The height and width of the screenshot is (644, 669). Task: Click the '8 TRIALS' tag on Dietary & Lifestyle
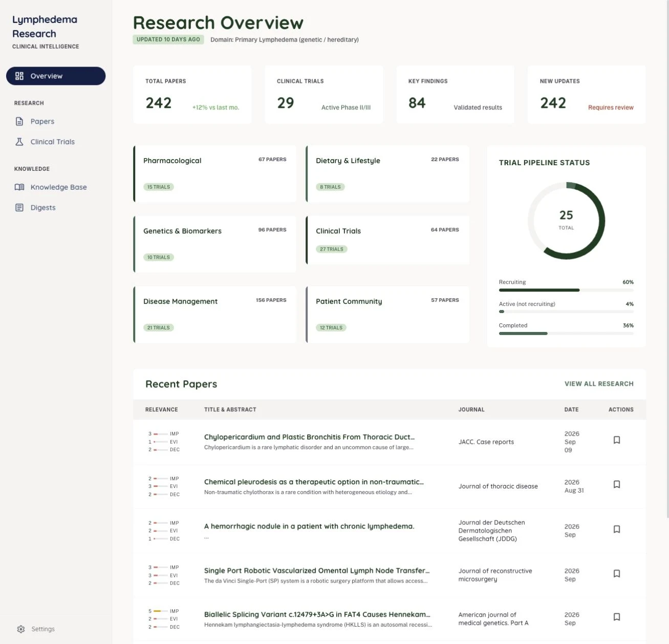click(330, 187)
